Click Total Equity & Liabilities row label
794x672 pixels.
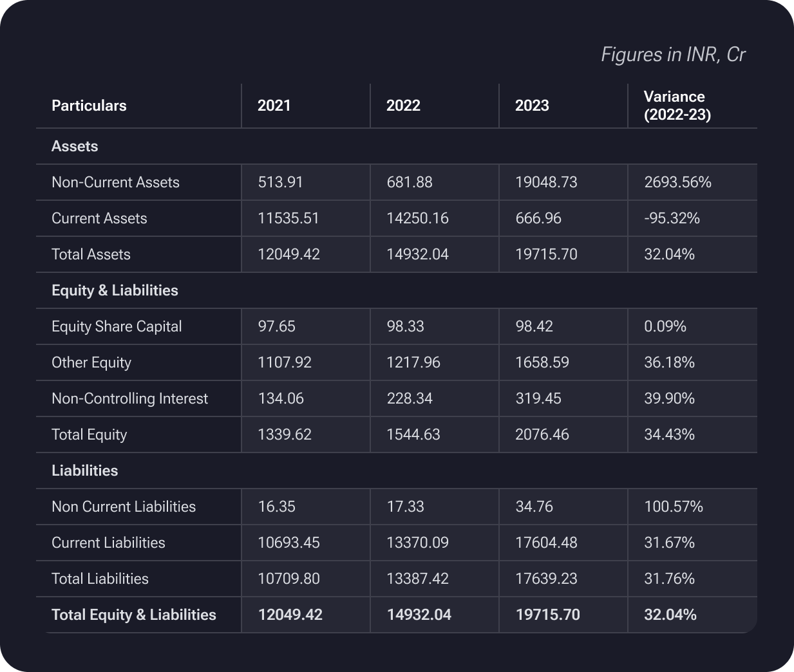134,615
